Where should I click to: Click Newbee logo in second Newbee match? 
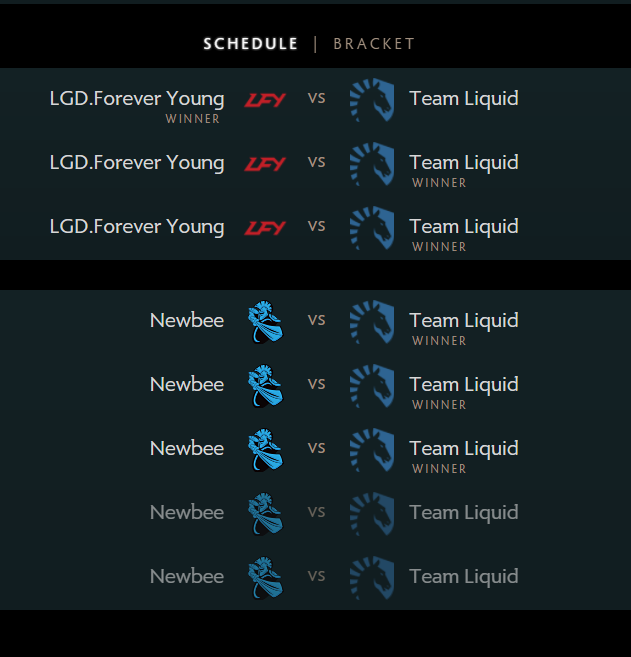[x=266, y=386]
